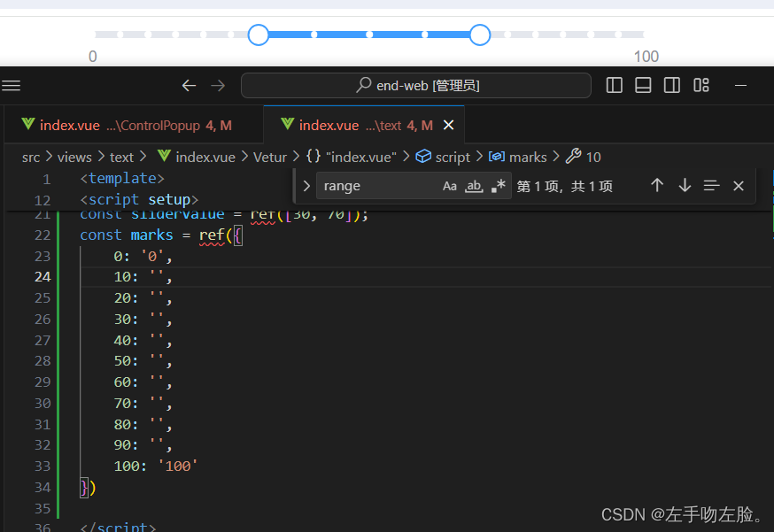This screenshot has height=532, width=774.
Task: Click the 100: '100' entry
Action: 156,466
